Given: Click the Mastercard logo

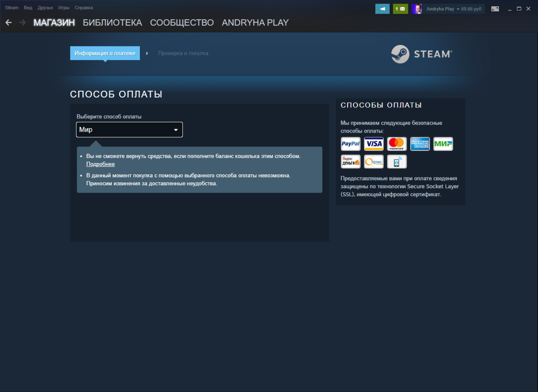Looking at the screenshot, I should pyautogui.click(x=397, y=144).
